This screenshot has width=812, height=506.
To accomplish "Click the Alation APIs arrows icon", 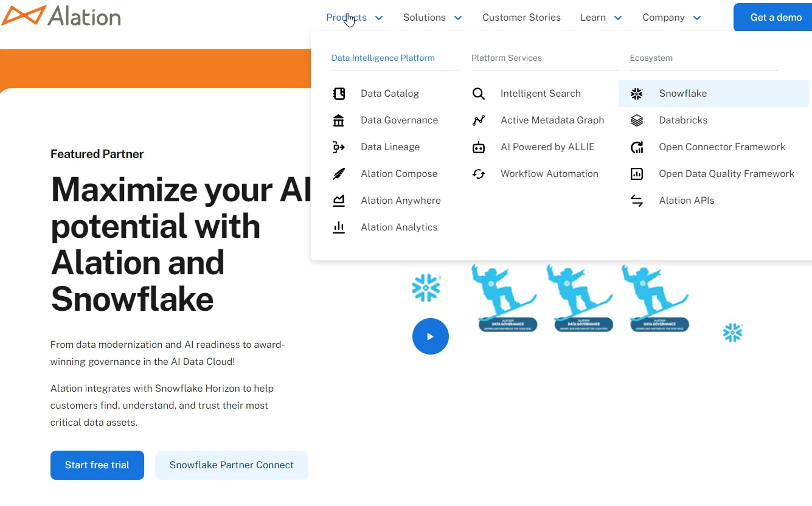I will pos(637,201).
